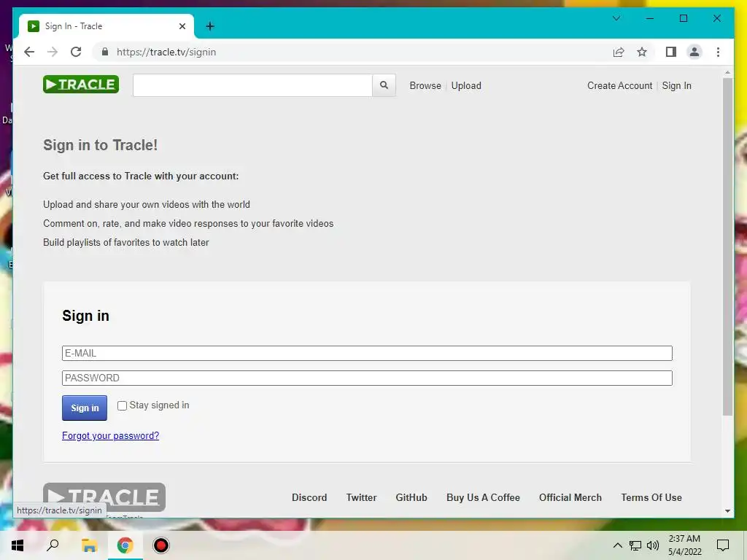Click the gray Tracle footer logo
The image size is (747, 560).
point(104,497)
